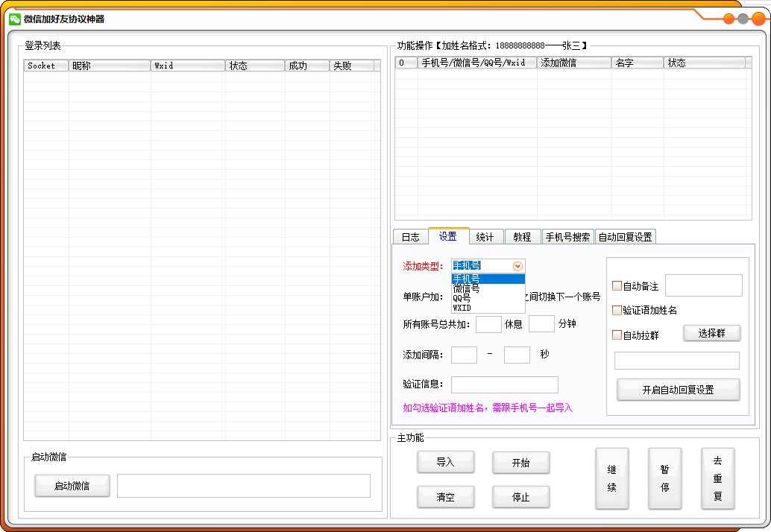Click the 暂停 button
Screen dimensions: 771x532
pyautogui.click(x=665, y=478)
